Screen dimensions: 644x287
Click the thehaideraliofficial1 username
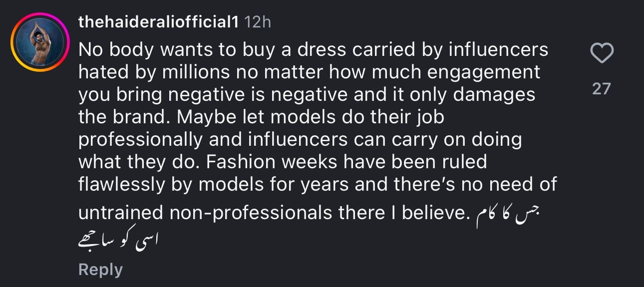click(159, 22)
